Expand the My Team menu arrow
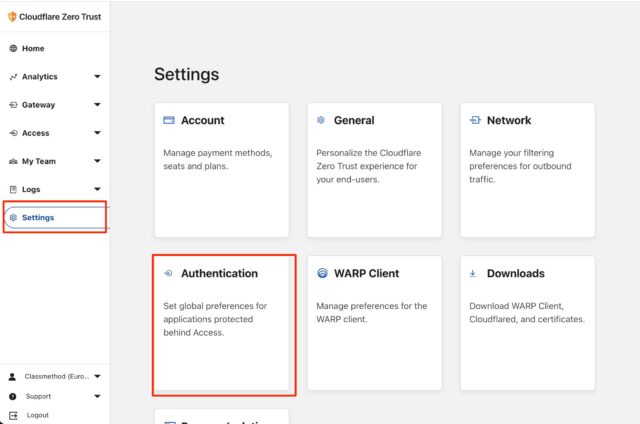The width and height of the screenshot is (640, 424). click(97, 161)
